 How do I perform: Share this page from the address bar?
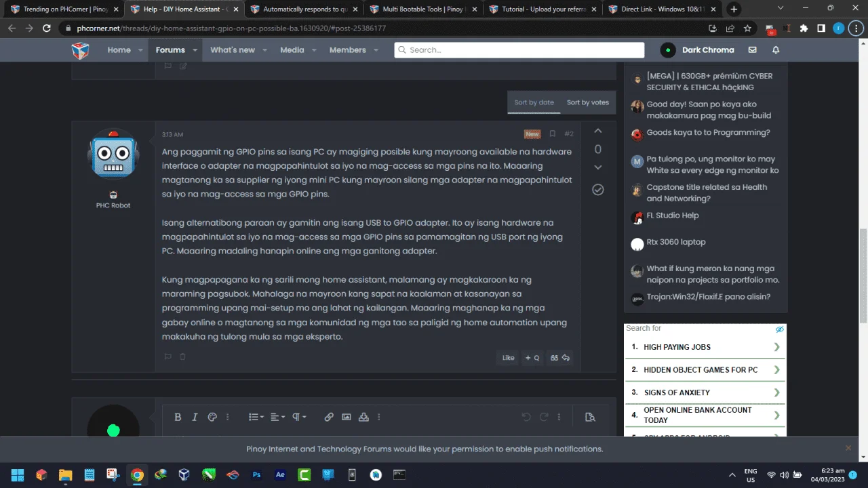coord(730,28)
